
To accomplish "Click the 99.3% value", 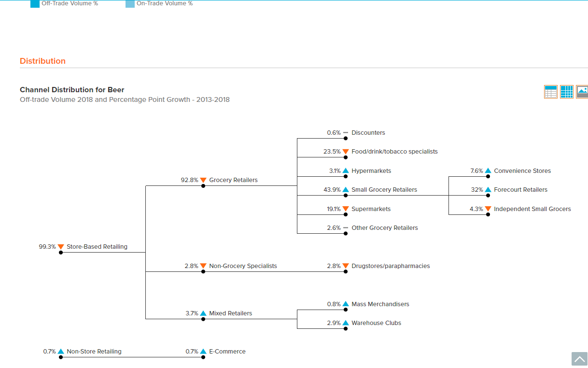I will click(x=47, y=247).
